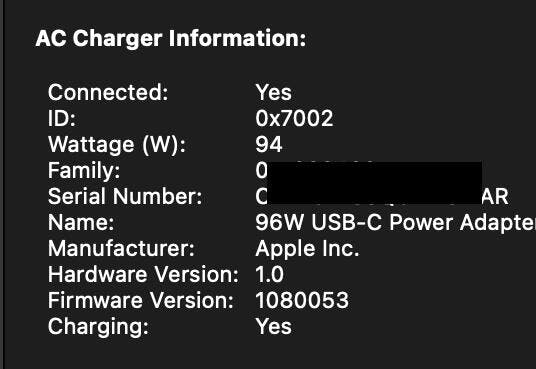This screenshot has height=369, width=536.
Task: Click the Connected value Yes
Action: pyautogui.click(x=273, y=92)
